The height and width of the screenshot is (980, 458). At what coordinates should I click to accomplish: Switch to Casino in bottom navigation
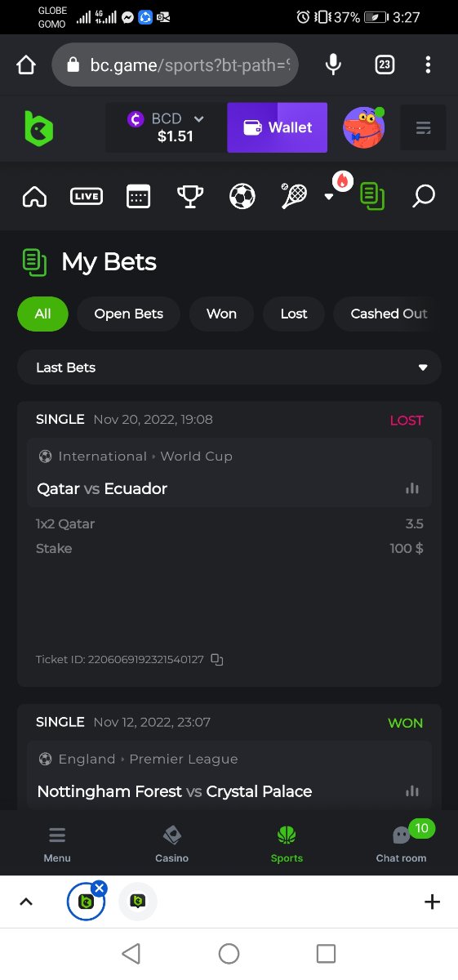pos(171,844)
